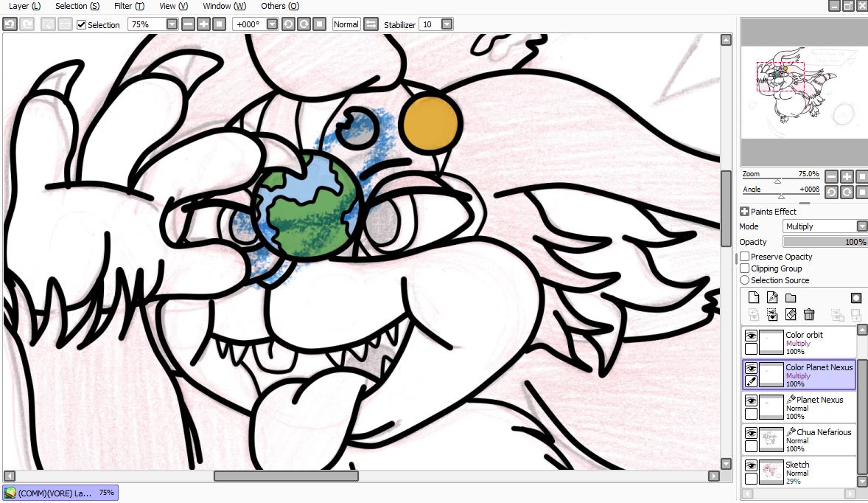Select the Selection Source radio button
The height and width of the screenshot is (503, 868).
[x=745, y=280]
